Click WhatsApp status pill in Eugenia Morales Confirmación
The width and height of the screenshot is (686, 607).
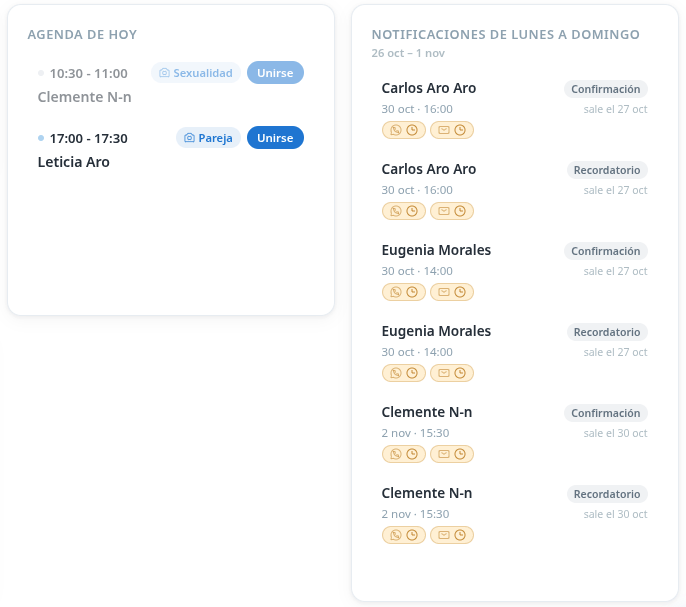click(403, 292)
